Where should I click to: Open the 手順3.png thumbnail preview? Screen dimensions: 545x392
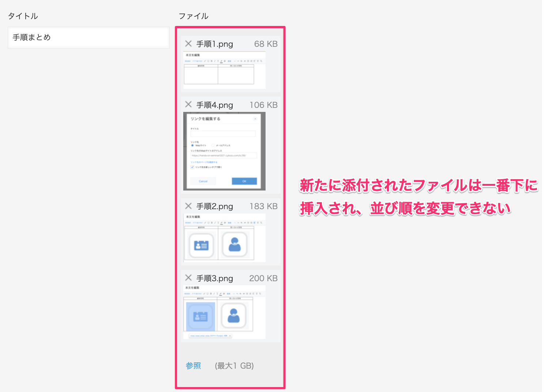[x=224, y=312]
